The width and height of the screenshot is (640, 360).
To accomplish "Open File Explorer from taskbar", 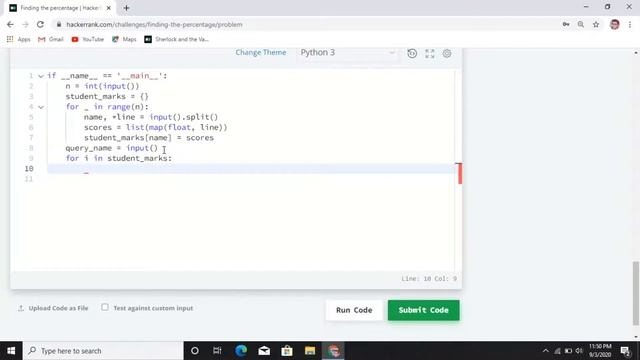I will (x=310, y=351).
